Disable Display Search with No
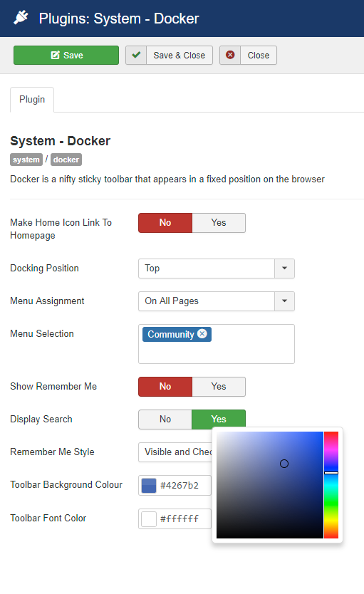The height and width of the screenshot is (594, 364). (x=165, y=420)
